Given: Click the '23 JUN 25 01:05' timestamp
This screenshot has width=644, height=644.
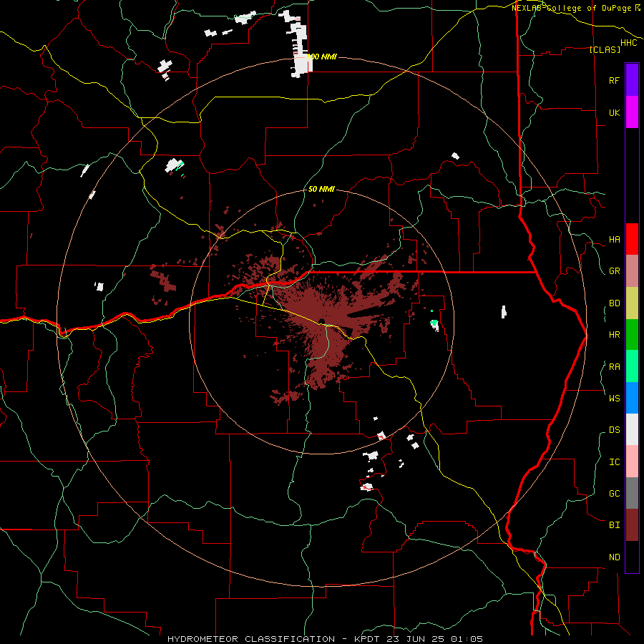Looking at the screenshot, I should [x=434, y=639].
